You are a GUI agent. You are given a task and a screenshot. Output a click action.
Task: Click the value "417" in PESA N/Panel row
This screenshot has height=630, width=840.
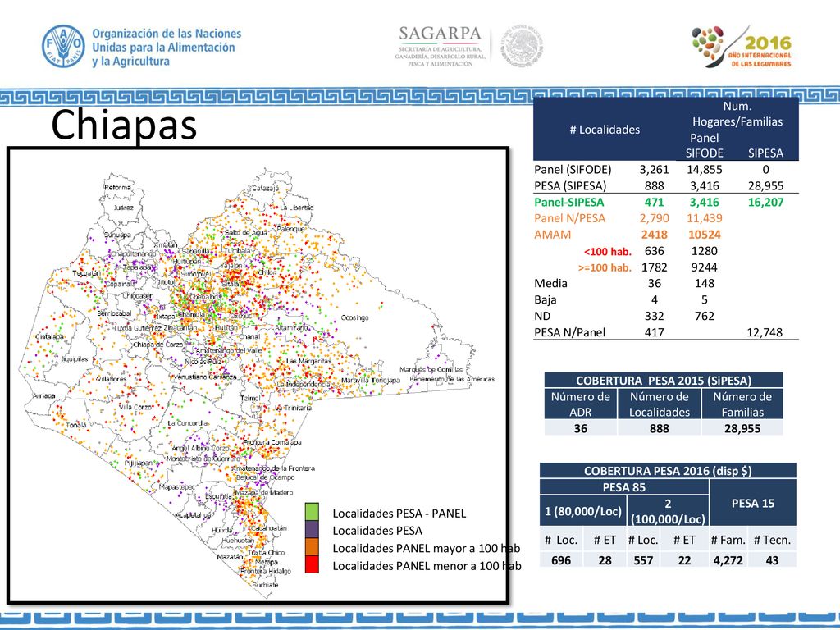(654, 332)
